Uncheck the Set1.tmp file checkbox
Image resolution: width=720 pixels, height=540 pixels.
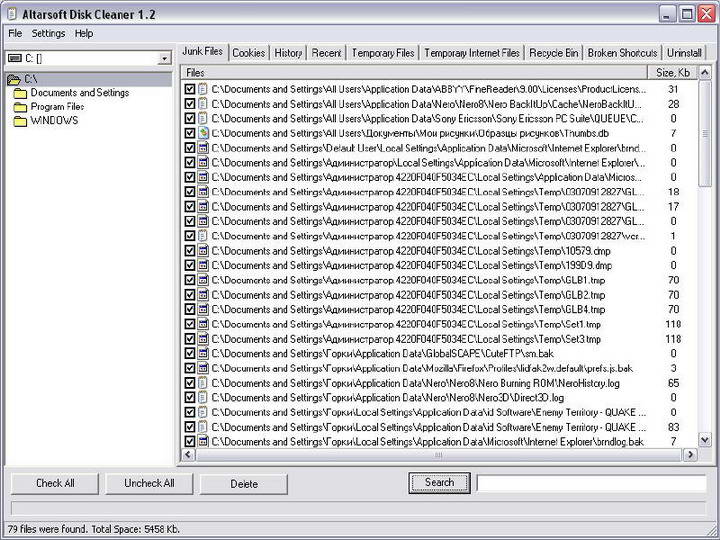click(190, 324)
